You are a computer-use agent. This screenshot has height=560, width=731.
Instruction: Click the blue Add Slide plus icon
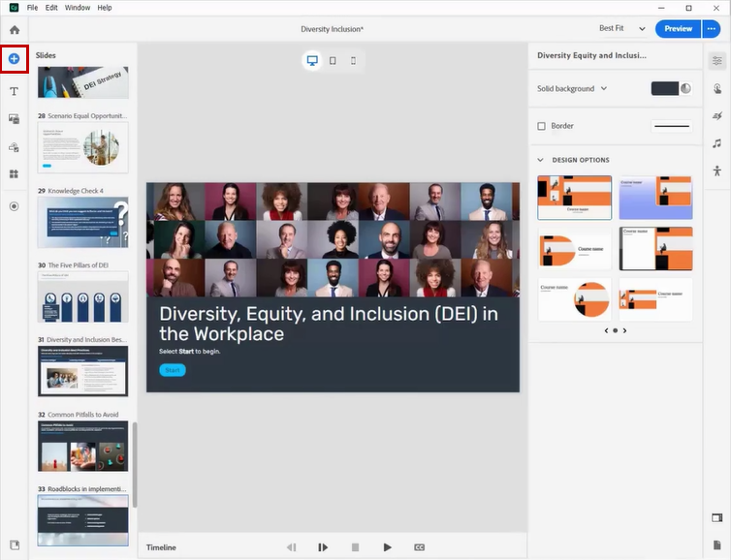tap(14, 59)
